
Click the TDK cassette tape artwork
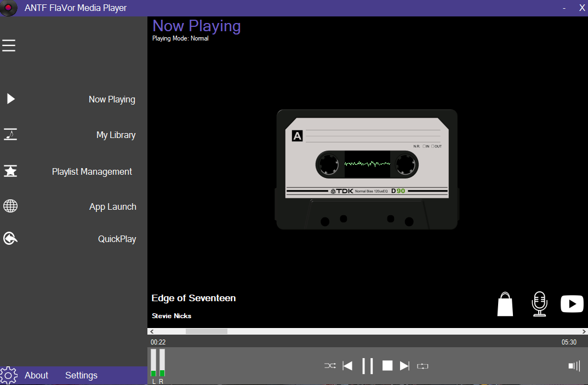(x=367, y=169)
